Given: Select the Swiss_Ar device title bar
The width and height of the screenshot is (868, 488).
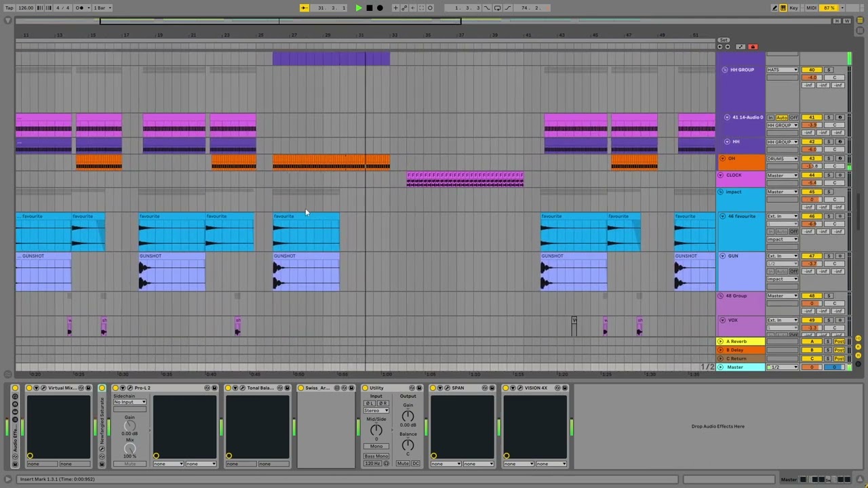Looking at the screenshot, I should coord(326,388).
